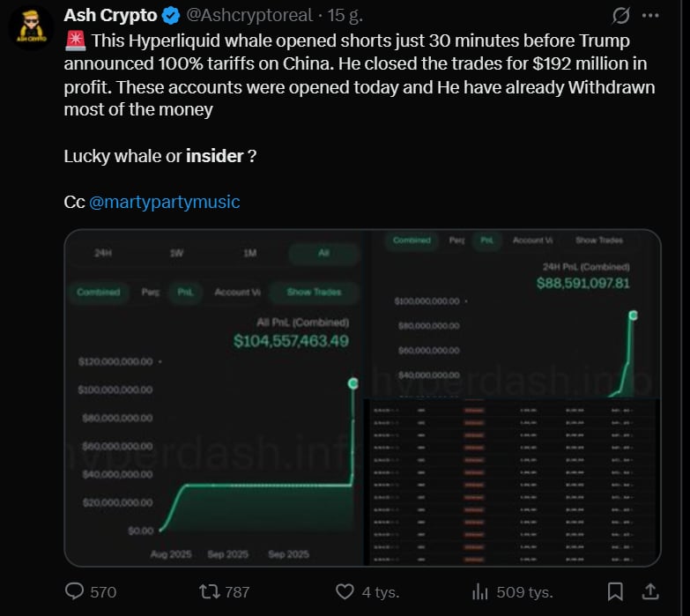Select the 24H timeframe tab in the chart

pyautogui.click(x=103, y=254)
